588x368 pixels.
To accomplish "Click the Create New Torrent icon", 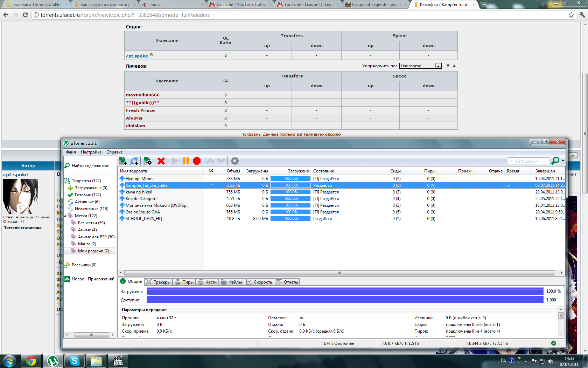I will click(x=147, y=161).
